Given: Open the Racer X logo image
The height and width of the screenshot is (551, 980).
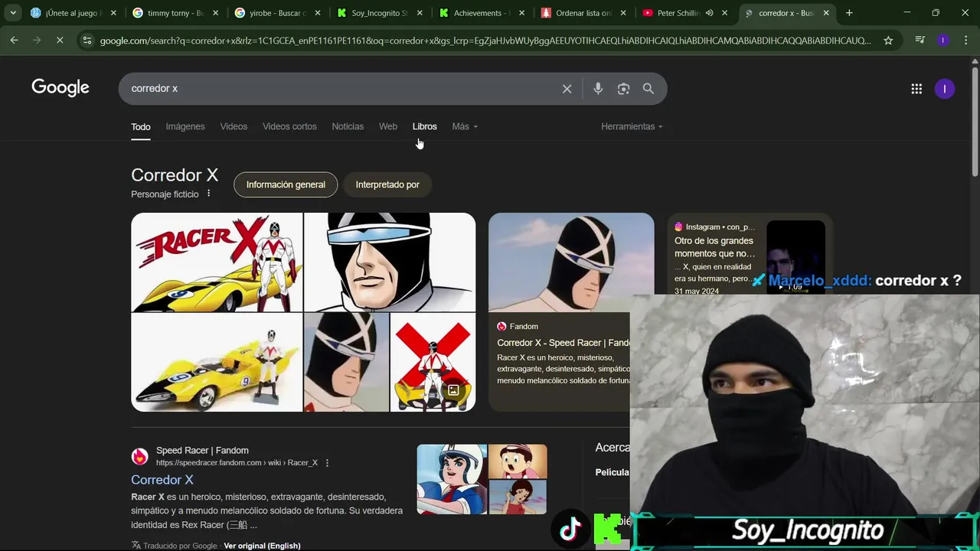Looking at the screenshot, I should 217,262.
